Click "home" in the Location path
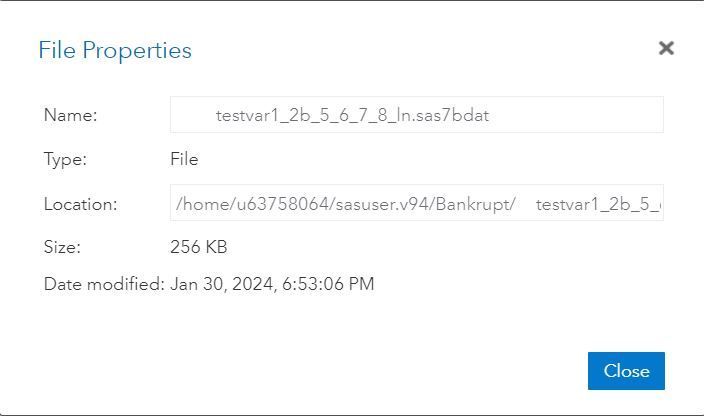This screenshot has width=704, height=416. coord(203,204)
